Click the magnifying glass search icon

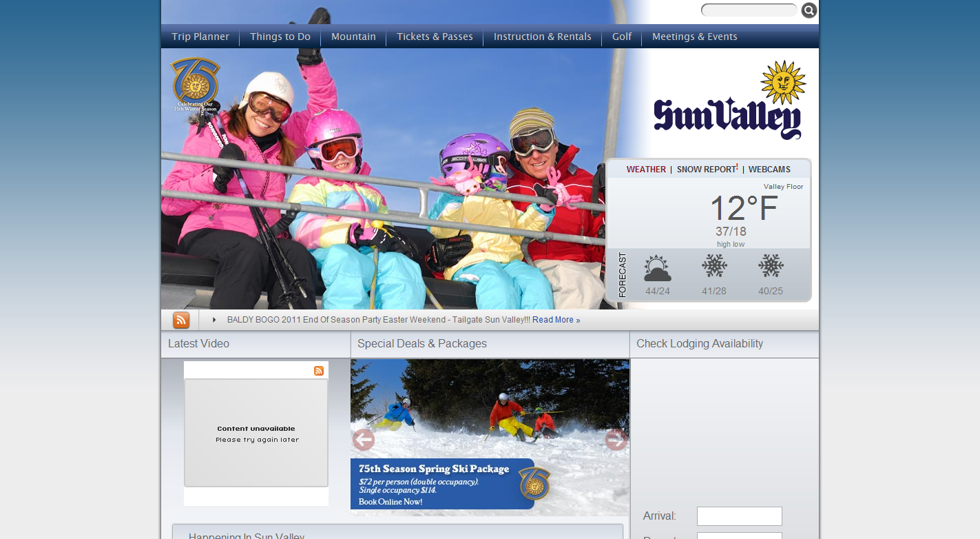point(809,10)
